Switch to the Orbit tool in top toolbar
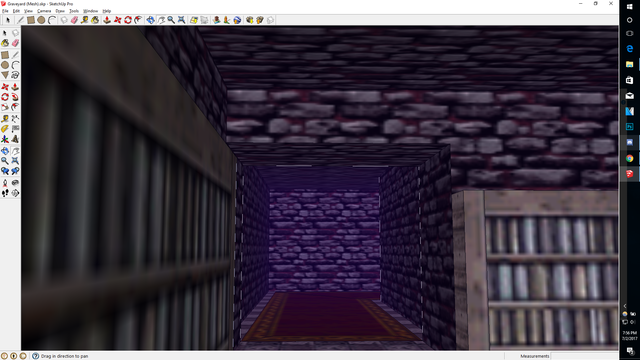The width and height of the screenshot is (640, 360). coord(150,20)
